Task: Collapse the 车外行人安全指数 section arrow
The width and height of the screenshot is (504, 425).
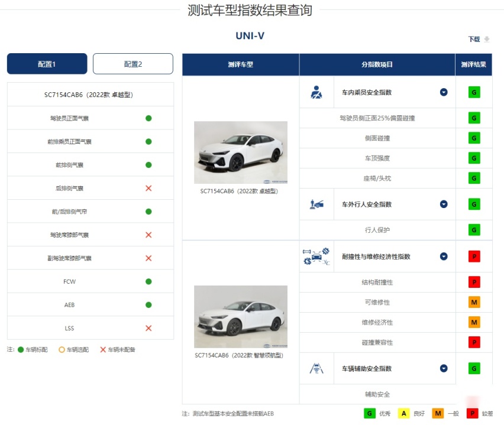Action: tap(444, 204)
